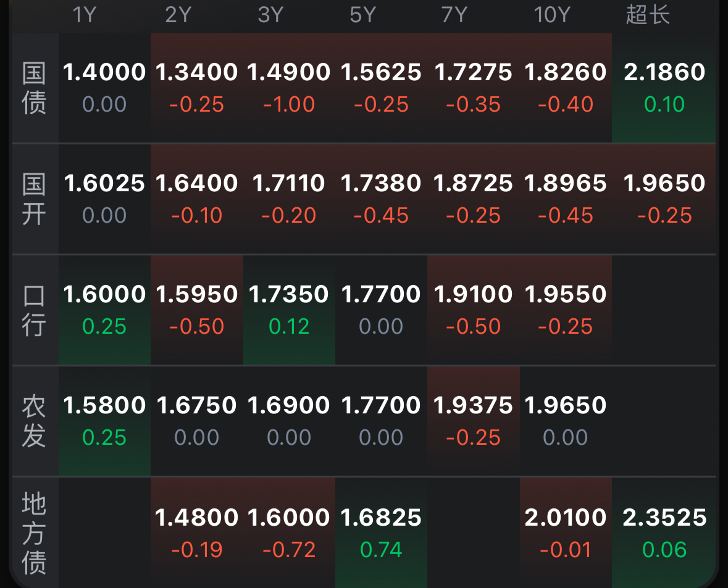Click the 国债 3Y yield 1.4900
The width and height of the screenshot is (728, 588).
[289, 87]
